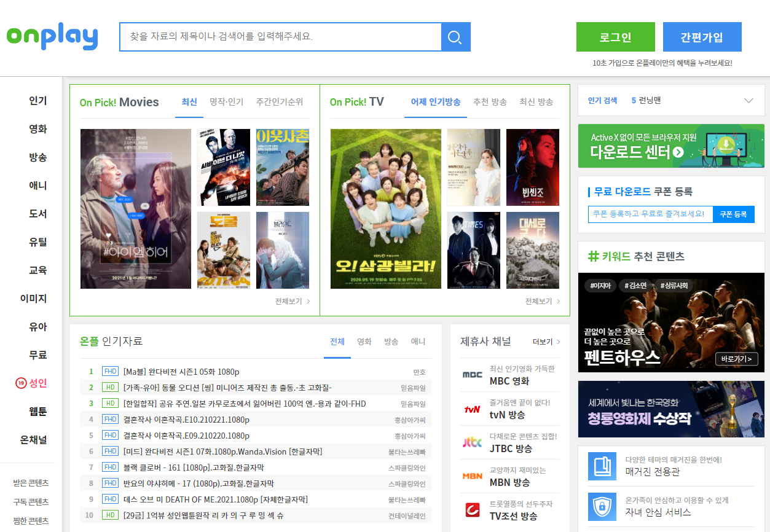Click the blue 간편가입 button
770x532 pixels.
tap(702, 37)
